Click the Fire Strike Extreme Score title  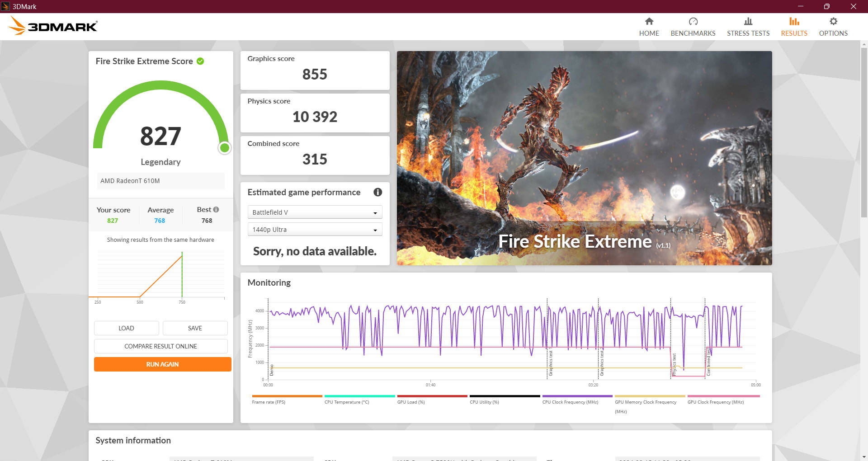tap(144, 61)
